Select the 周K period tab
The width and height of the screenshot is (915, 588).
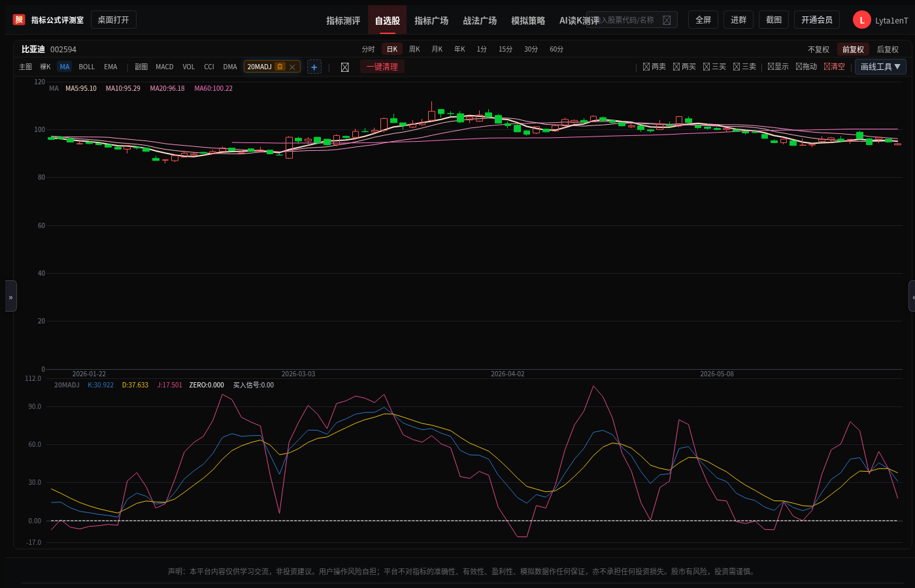point(414,49)
